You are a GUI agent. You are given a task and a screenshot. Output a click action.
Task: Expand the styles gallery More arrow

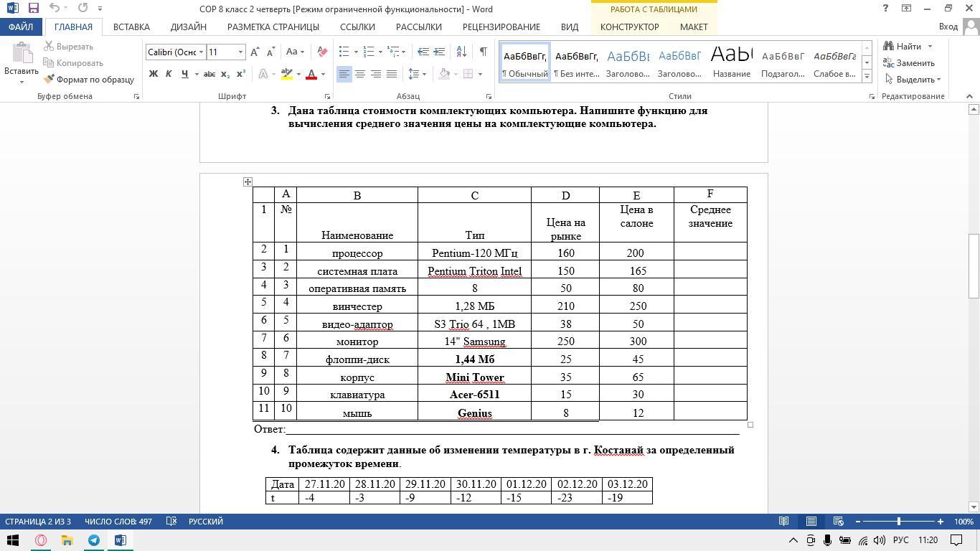coord(867,76)
